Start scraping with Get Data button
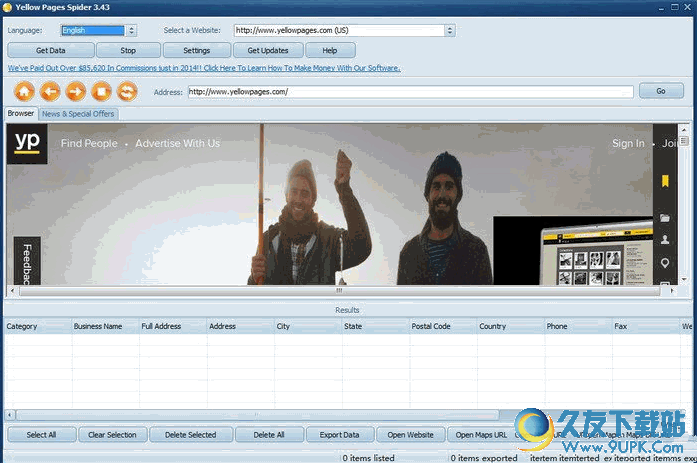This screenshot has width=697, height=463. tap(51, 50)
